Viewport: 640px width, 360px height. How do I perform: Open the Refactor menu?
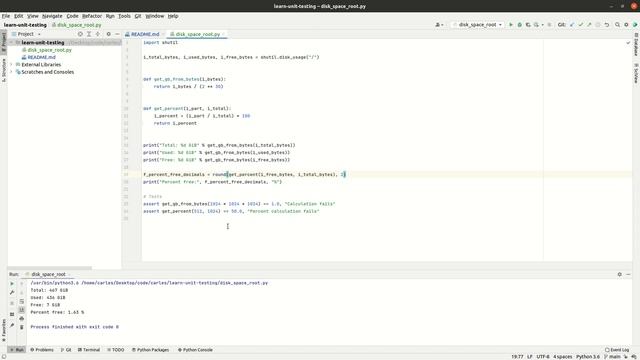(92, 16)
